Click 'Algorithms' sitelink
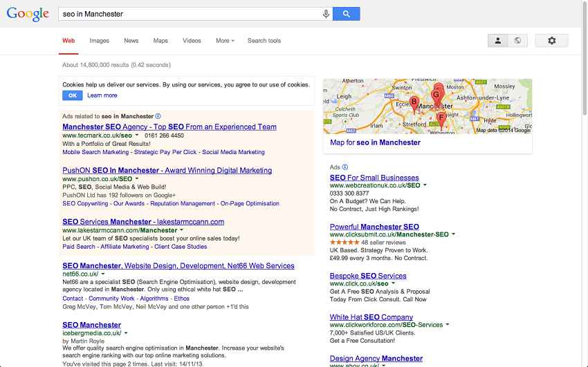This screenshot has height=367, width=588. pyautogui.click(x=154, y=299)
